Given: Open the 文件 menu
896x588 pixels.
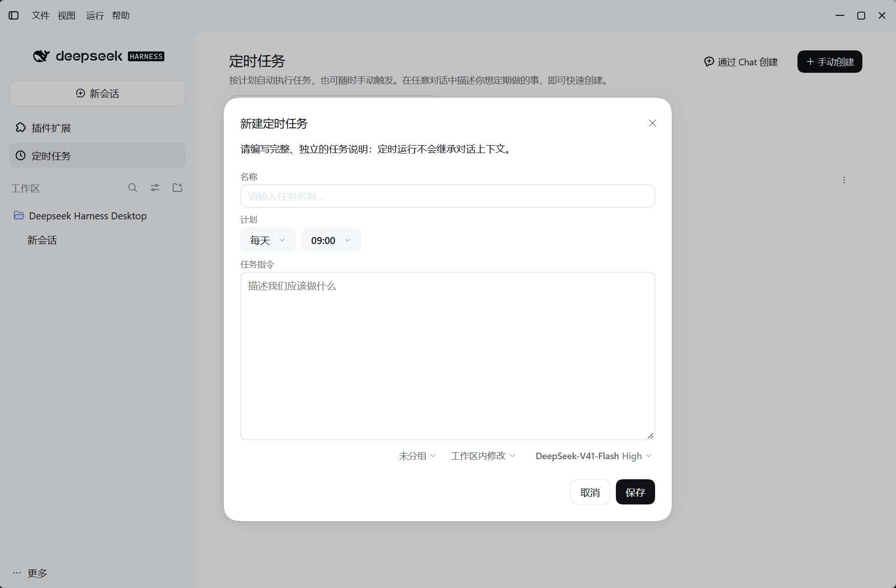Looking at the screenshot, I should (x=40, y=15).
